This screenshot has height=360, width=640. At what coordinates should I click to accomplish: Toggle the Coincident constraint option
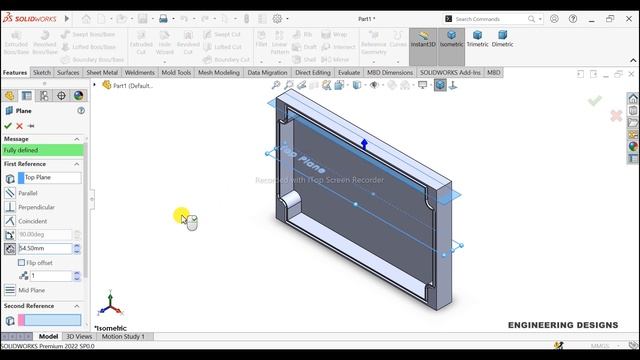click(10, 221)
